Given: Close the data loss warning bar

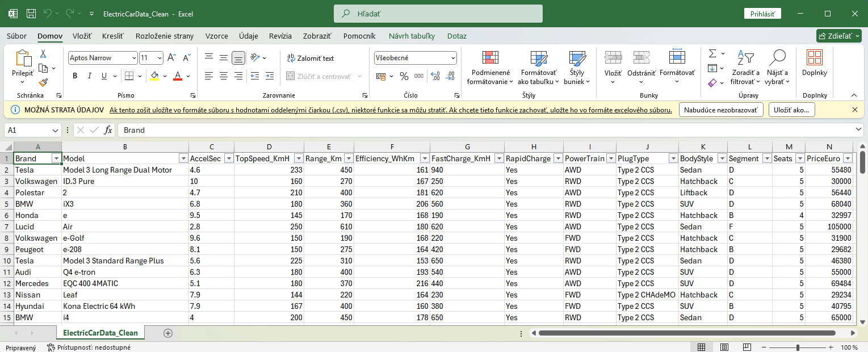Looking at the screenshot, I should (x=855, y=110).
